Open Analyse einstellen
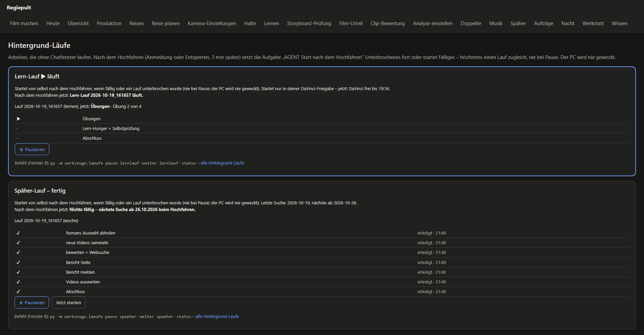The height and width of the screenshot is (335, 644). click(433, 23)
